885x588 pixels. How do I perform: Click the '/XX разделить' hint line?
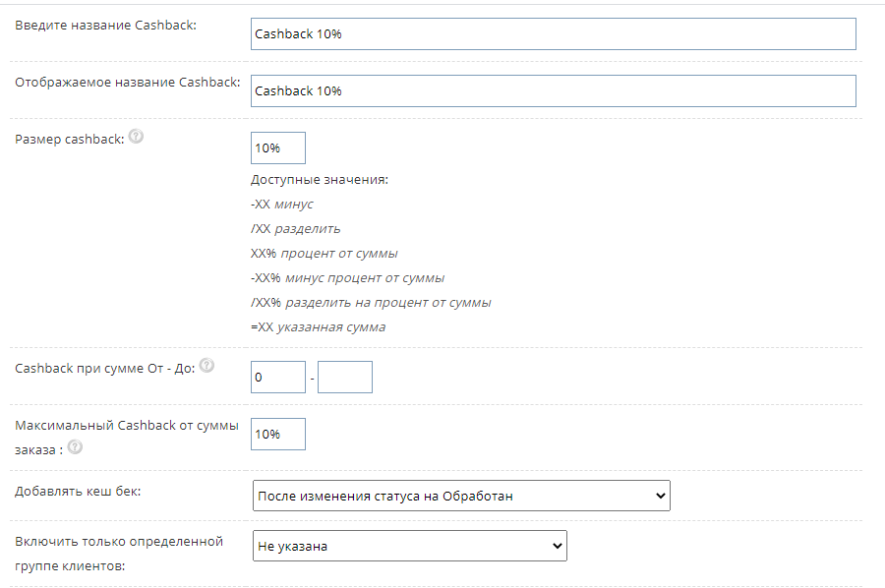[295, 228]
